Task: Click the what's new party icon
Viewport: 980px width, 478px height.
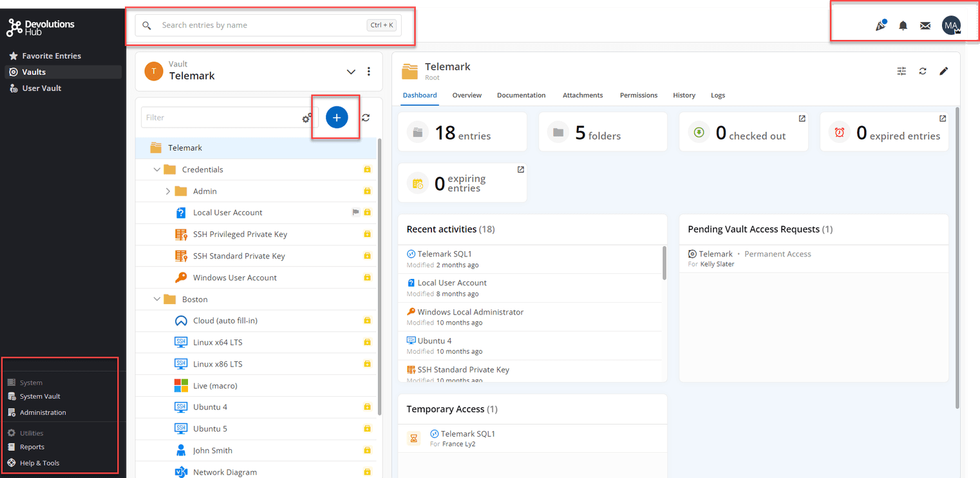Action: (x=880, y=26)
